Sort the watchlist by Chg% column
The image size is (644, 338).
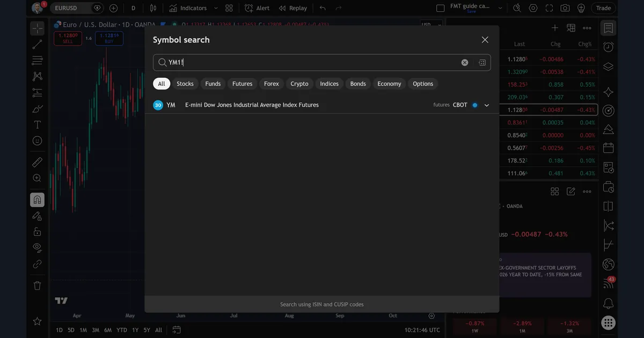pyautogui.click(x=585, y=44)
